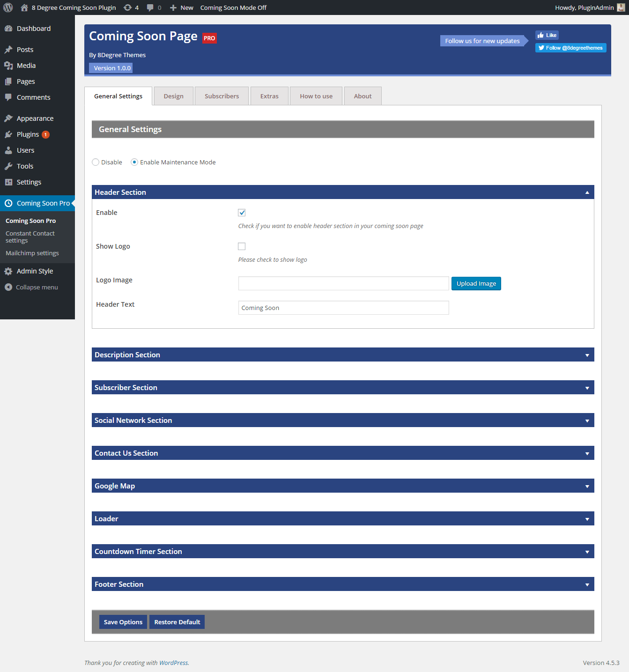Click the WordPress link in footer
The height and width of the screenshot is (672, 629).
(173, 663)
